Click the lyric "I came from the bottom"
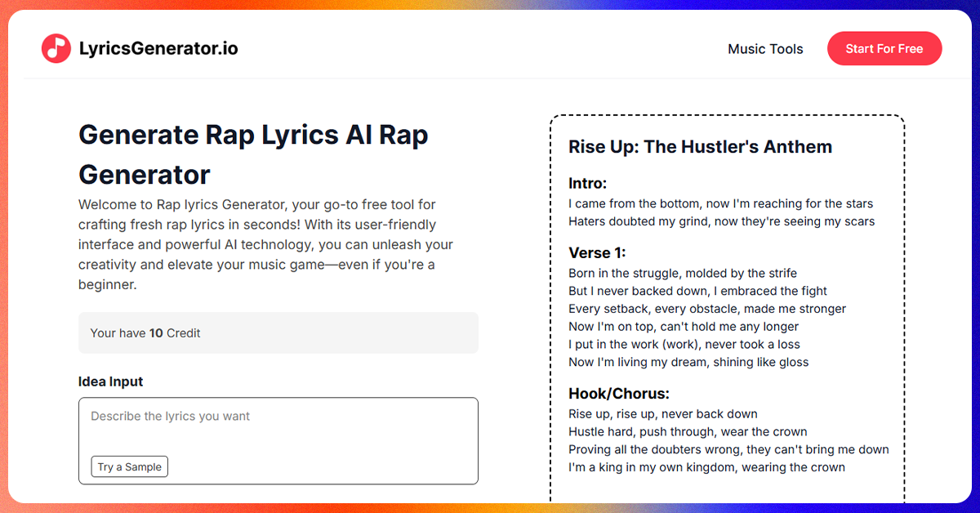 (x=721, y=203)
